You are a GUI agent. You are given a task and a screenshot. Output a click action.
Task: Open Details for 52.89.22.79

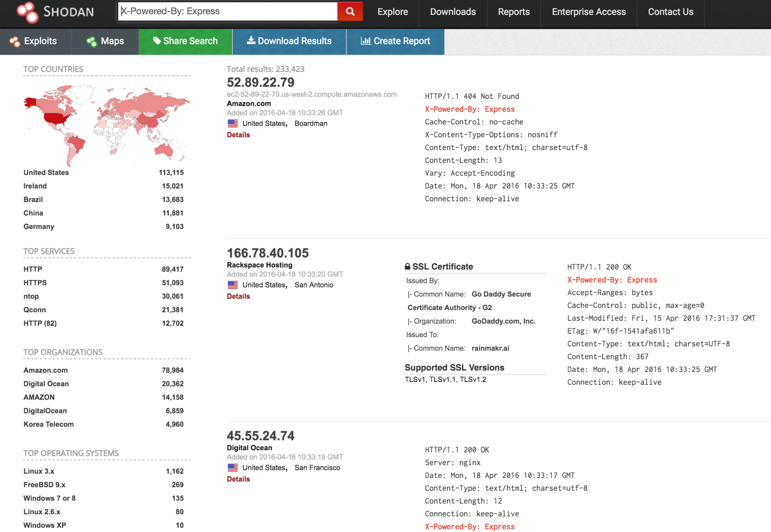click(238, 135)
